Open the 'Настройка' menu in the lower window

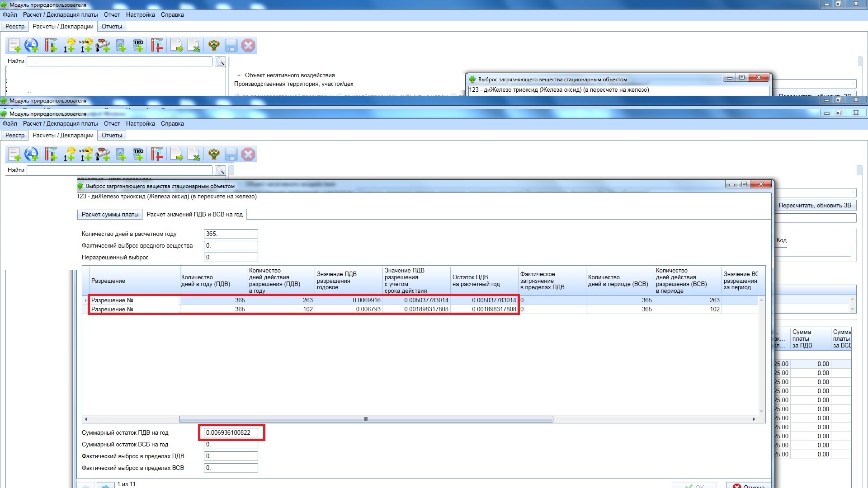(x=140, y=124)
